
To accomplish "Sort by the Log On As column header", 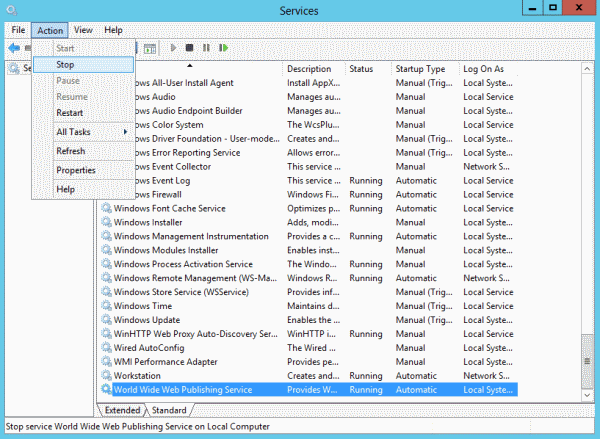I will coord(488,69).
